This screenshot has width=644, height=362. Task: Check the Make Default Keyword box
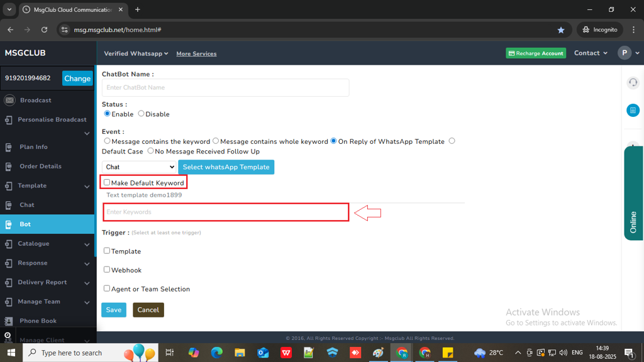click(x=107, y=182)
